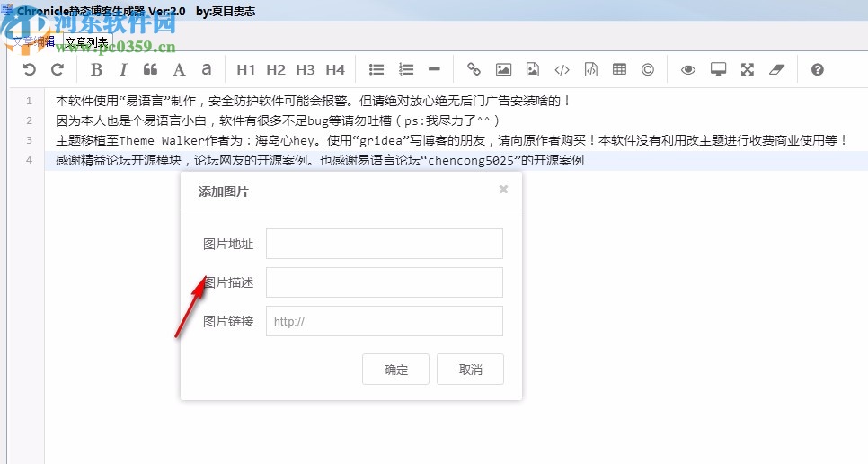Convert text to lowercase with the a icon
The width and height of the screenshot is (868, 464).
tap(206, 69)
